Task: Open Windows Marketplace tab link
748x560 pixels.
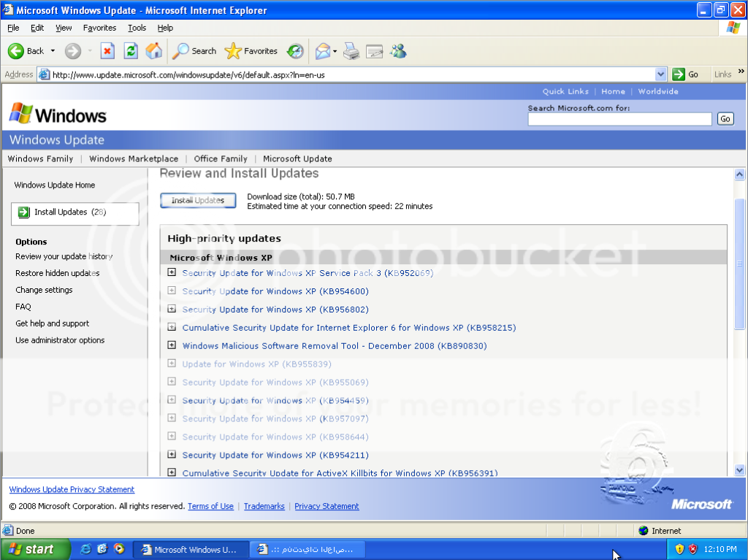Action: [134, 159]
